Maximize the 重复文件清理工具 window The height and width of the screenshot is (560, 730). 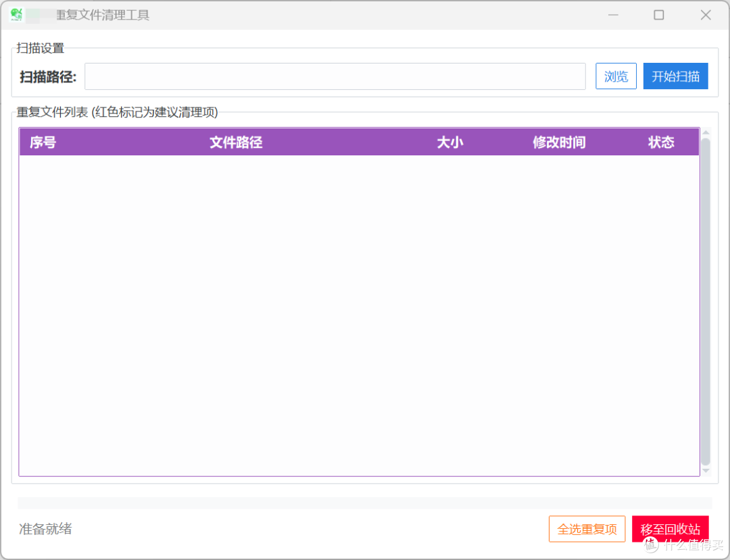click(x=658, y=15)
